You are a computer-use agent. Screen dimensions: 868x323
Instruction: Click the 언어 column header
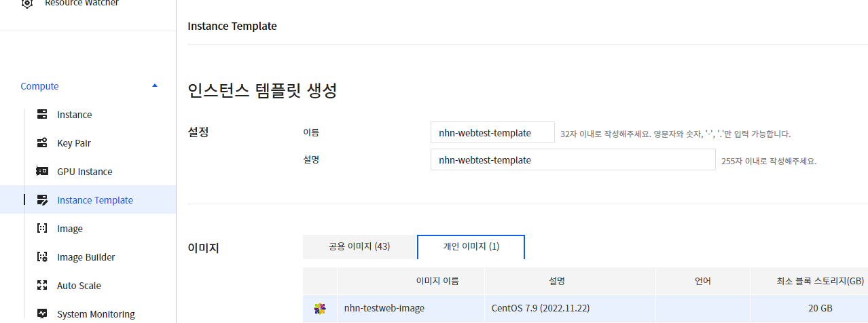703,281
